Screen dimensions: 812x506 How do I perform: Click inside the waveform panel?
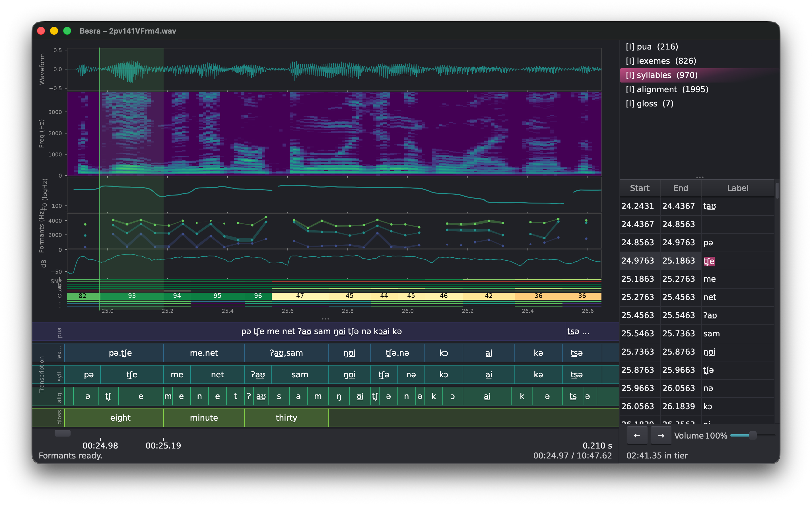click(334, 69)
